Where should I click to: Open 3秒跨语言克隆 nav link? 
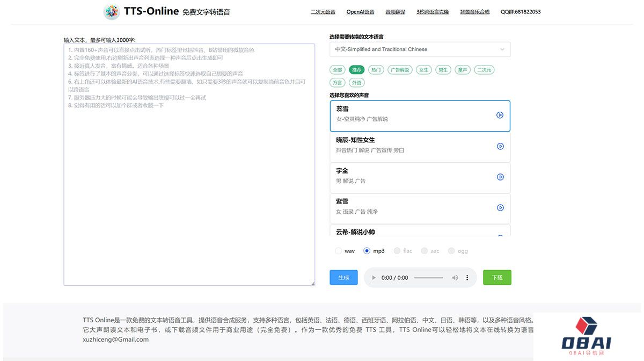point(433,12)
